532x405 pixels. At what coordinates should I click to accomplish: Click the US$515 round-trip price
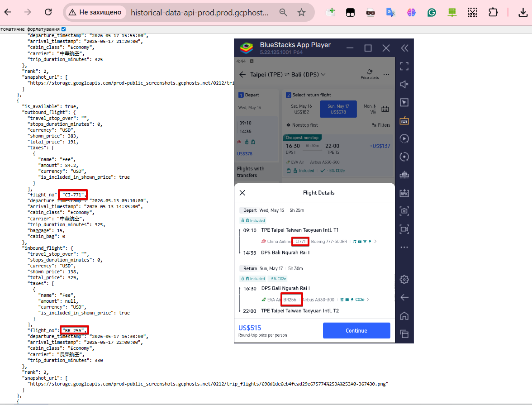[250, 328]
